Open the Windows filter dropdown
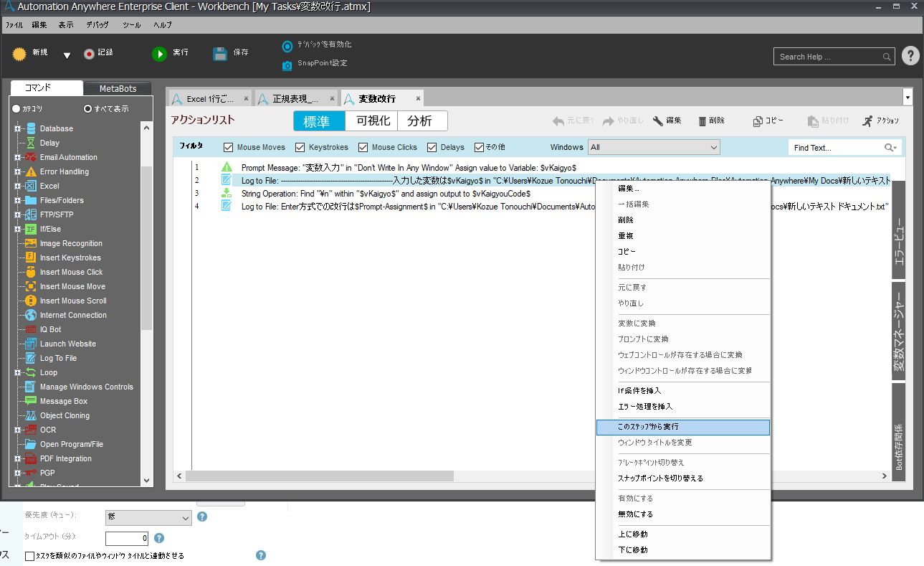The height and width of the screenshot is (566, 924). 654,147
